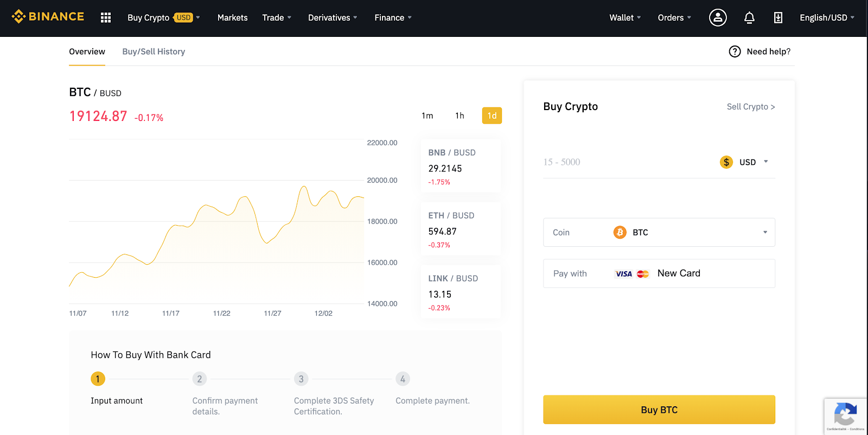This screenshot has height=435, width=868.
Task: Open the apps grid menu icon
Action: tap(106, 18)
